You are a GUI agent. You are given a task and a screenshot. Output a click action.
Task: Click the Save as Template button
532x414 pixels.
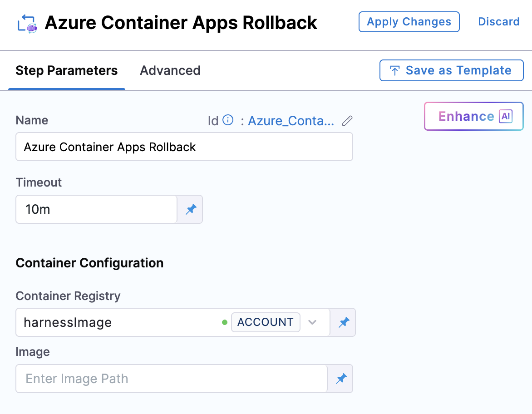[x=451, y=71]
